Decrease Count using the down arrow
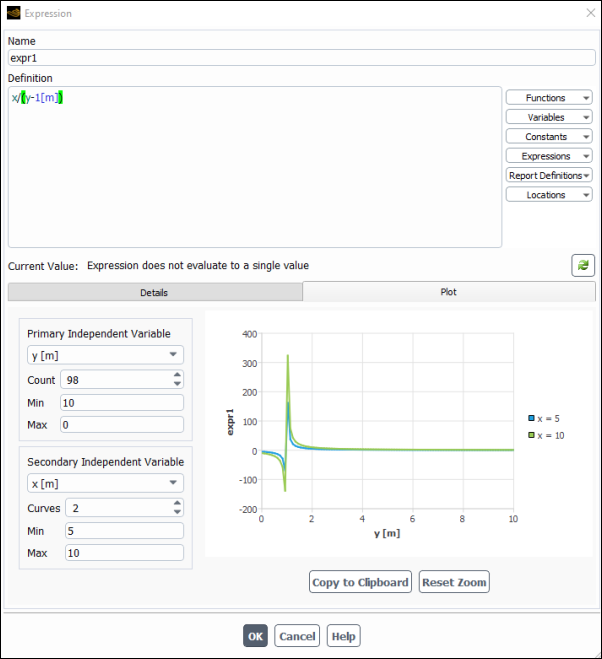Screen dimensions: 602x659 (177, 384)
